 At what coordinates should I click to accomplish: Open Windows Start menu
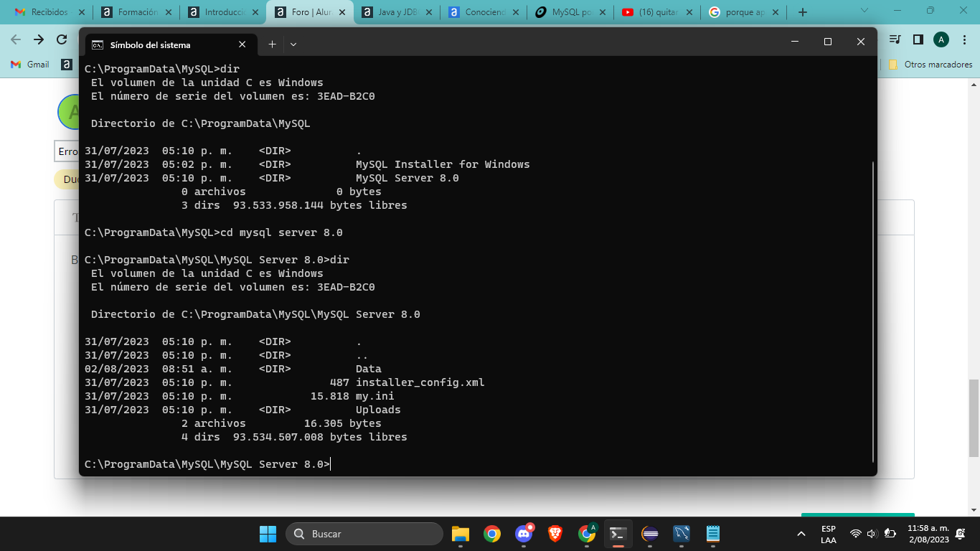coord(268,534)
